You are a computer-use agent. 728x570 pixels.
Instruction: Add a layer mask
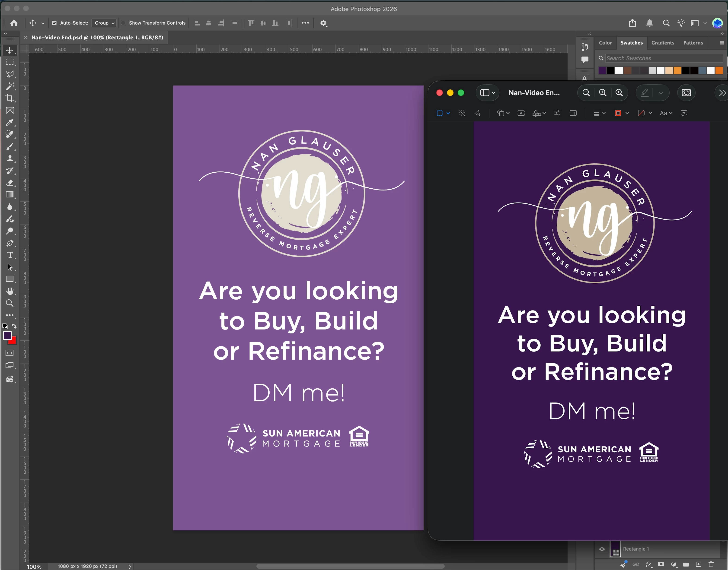point(661,564)
